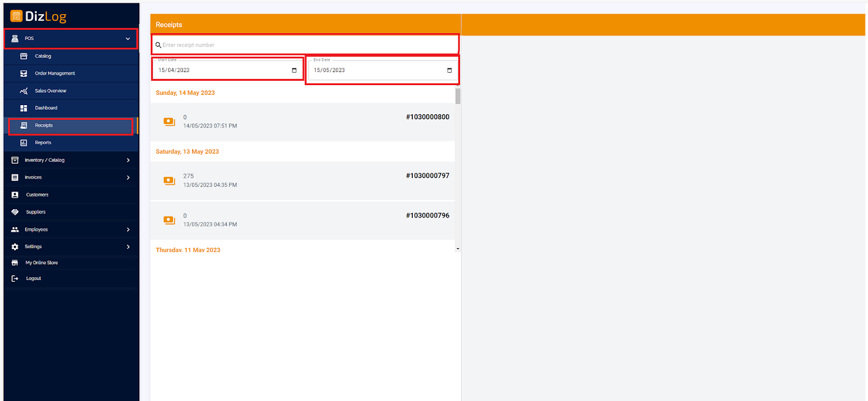868x401 pixels.
Task: Click the Customers contact icon
Action: point(15,195)
